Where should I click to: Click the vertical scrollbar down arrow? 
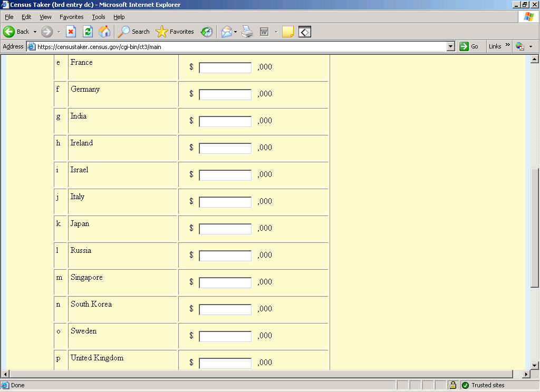pyautogui.click(x=535, y=366)
